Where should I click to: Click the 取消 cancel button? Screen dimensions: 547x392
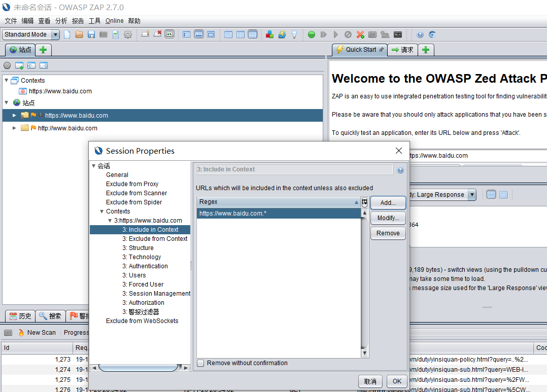click(370, 381)
